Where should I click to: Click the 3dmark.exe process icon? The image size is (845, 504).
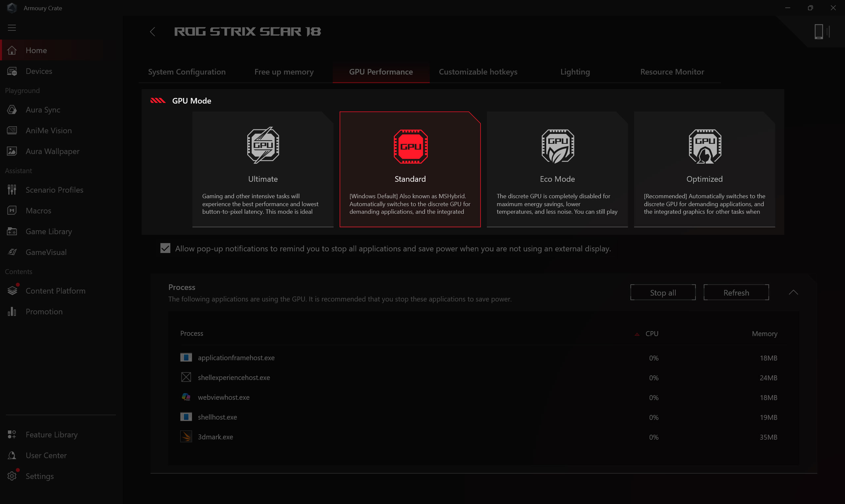coord(186,436)
